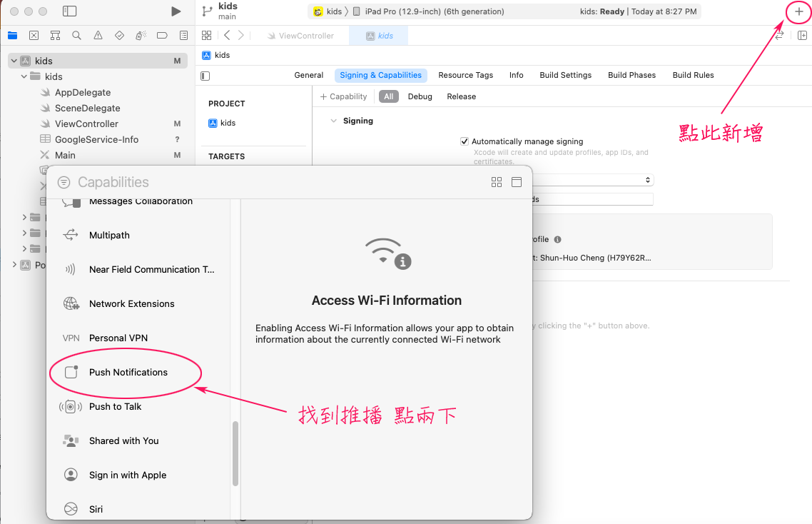
Task: Open the Debug navigator
Action: click(141, 35)
